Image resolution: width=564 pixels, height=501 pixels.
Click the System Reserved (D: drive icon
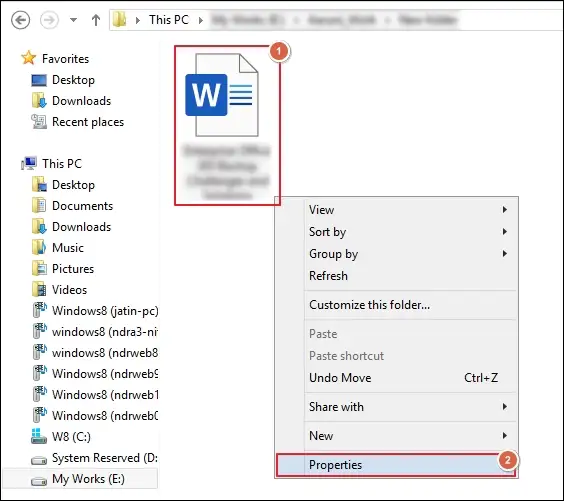(x=39, y=460)
